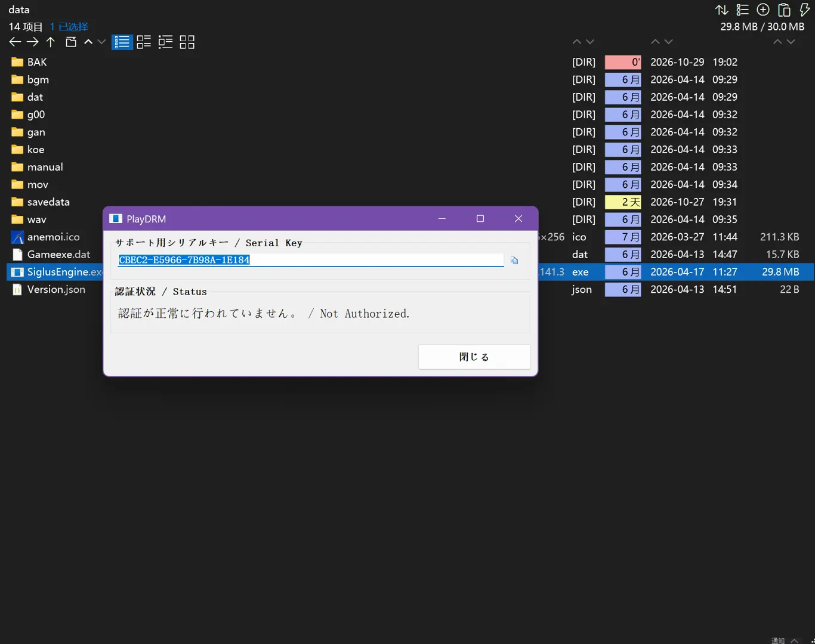Switch to the four-squares grid view icon
Image resolution: width=815 pixels, height=644 pixels.
click(187, 42)
